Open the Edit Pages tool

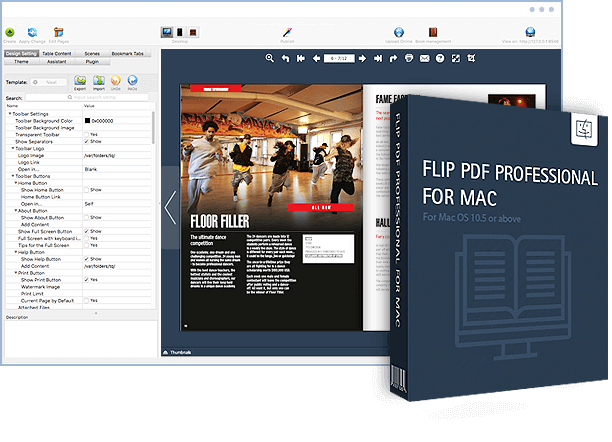coord(59,32)
